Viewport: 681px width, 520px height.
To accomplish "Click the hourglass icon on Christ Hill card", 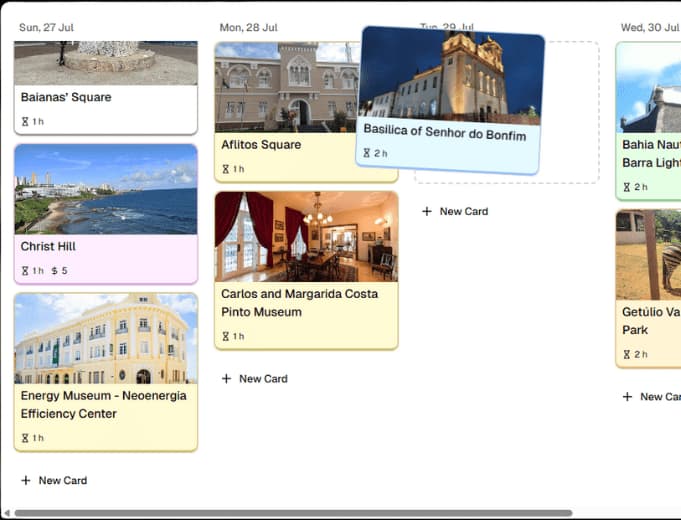I will (x=25, y=271).
